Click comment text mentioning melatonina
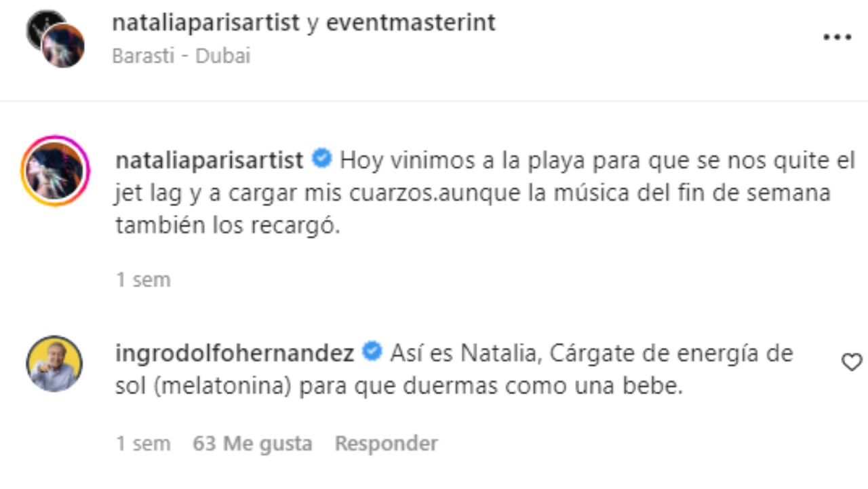The image size is (868, 489). click(x=454, y=370)
